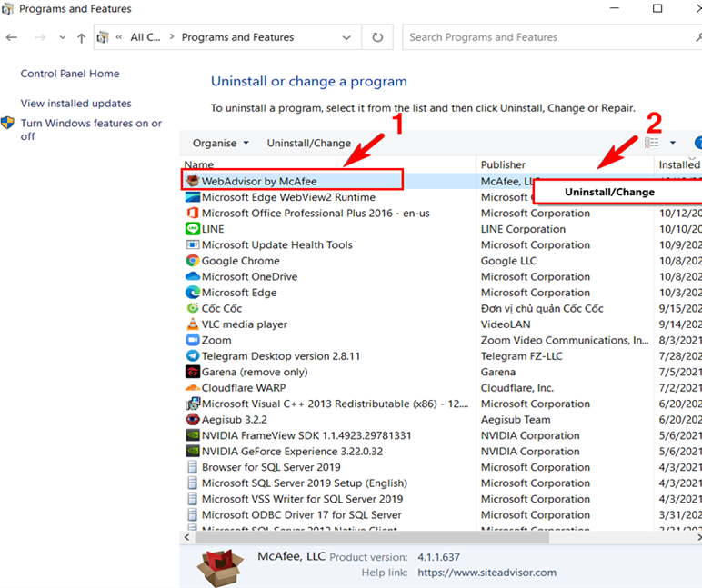Click the Google Chrome icon
Screen dimensions: 702x588
(193, 261)
